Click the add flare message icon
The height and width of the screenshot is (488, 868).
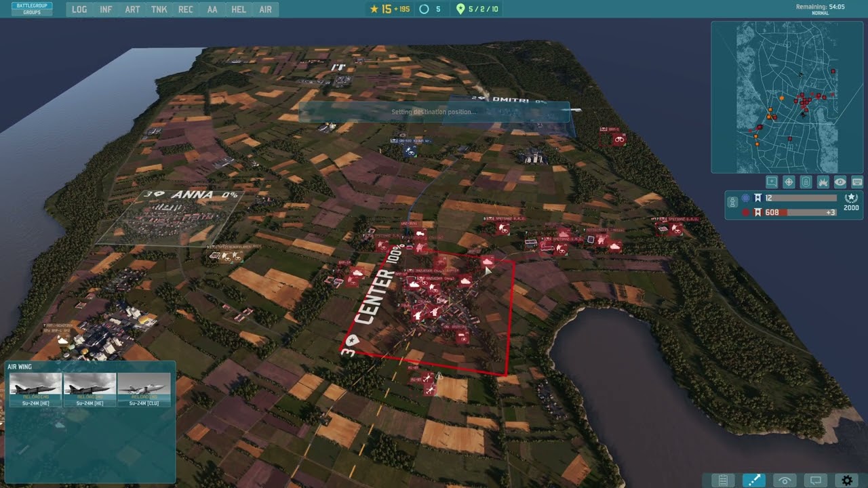(x=772, y=182)
